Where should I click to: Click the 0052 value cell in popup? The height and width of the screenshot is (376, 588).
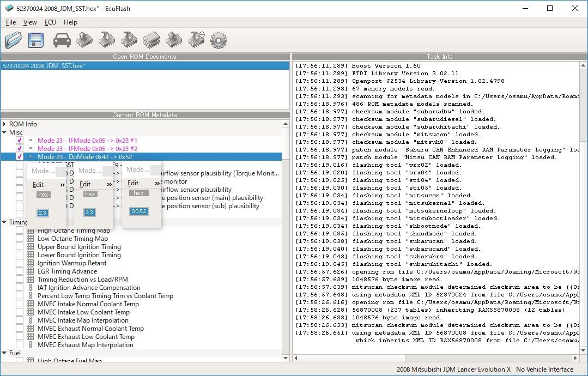(x=139, y=211)
